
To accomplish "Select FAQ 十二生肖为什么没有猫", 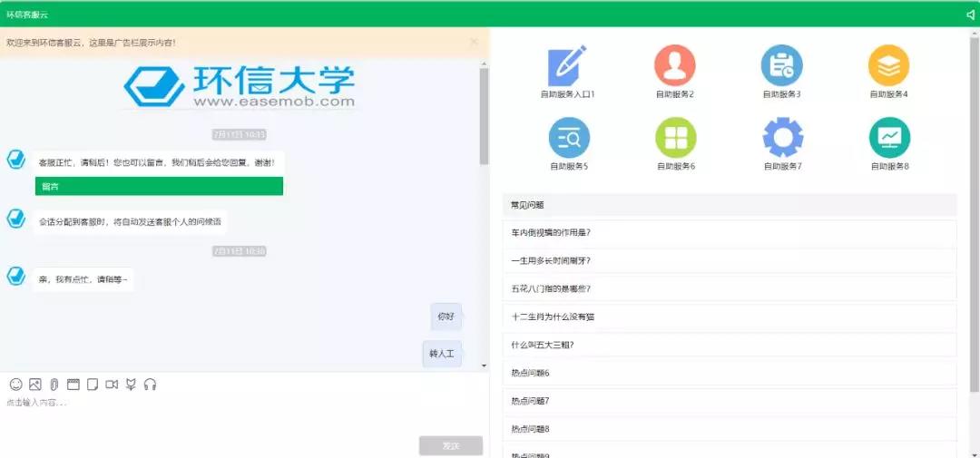I will click(x=730, y=317).
